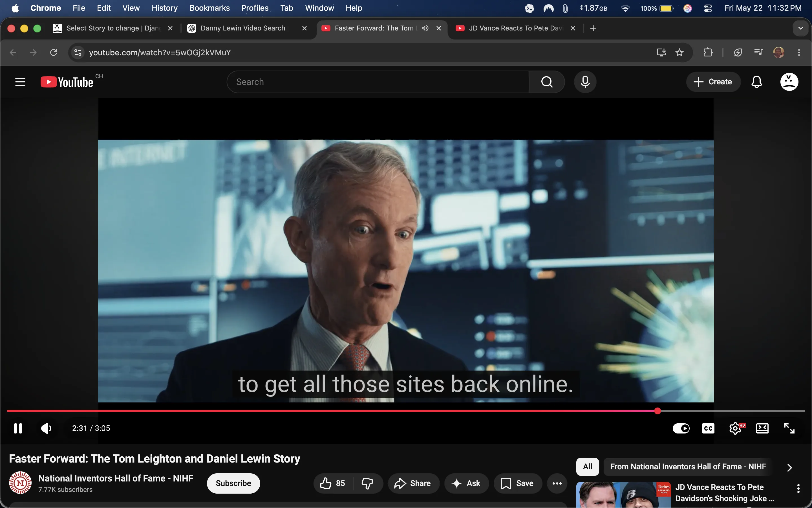This screenshot has height=508, width=812.
Task: Expand the tab search dropdown
Action: pyautogui.click(x=801, y=28)
